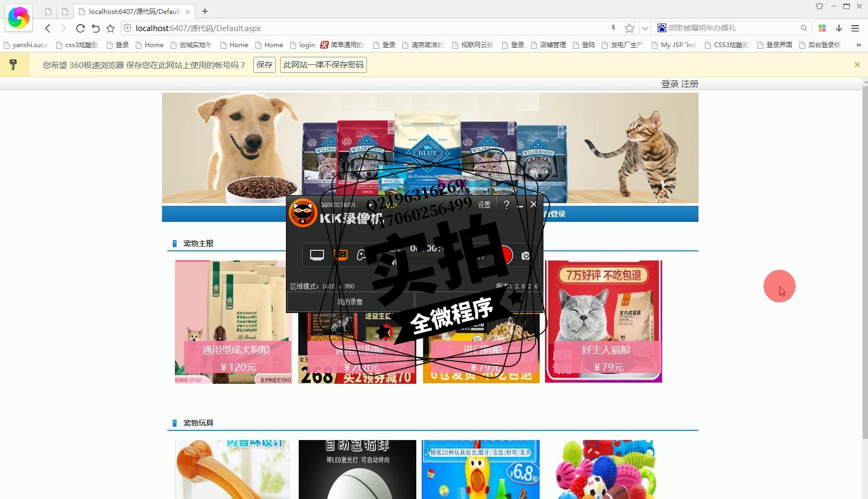The image size is (868, 499).
Task: Select game mode in KK录像机
Action: [x=363, y=255]
